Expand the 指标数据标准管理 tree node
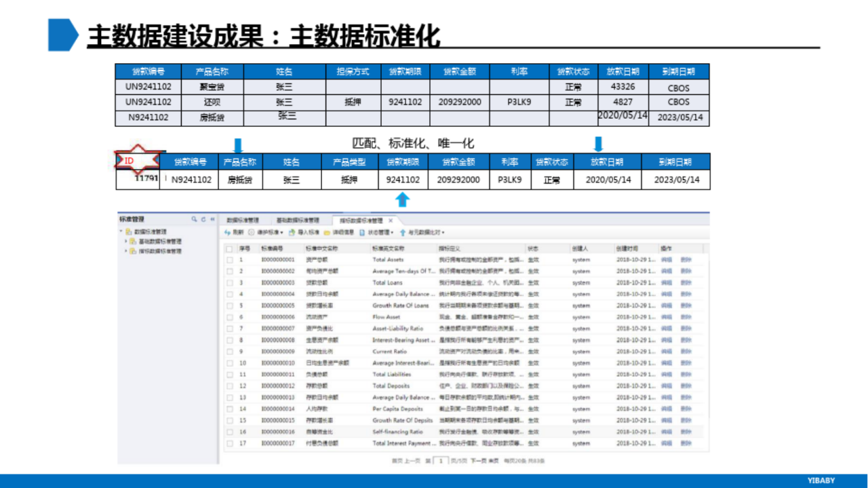 126,251
